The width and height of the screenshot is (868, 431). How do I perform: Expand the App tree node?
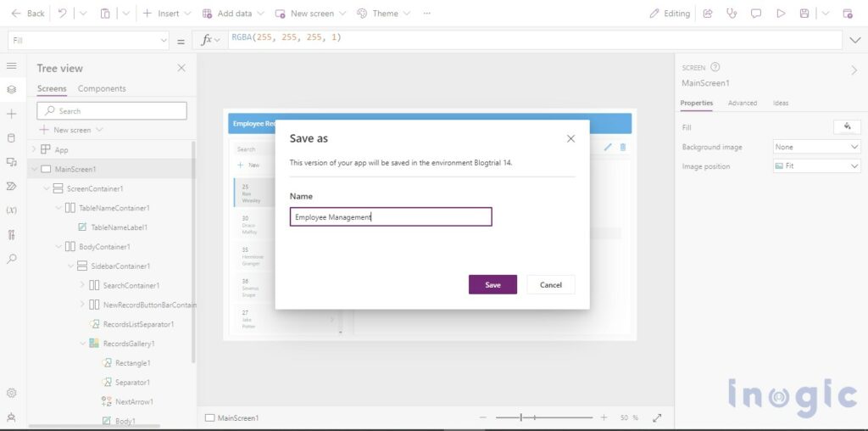point(34,149)
